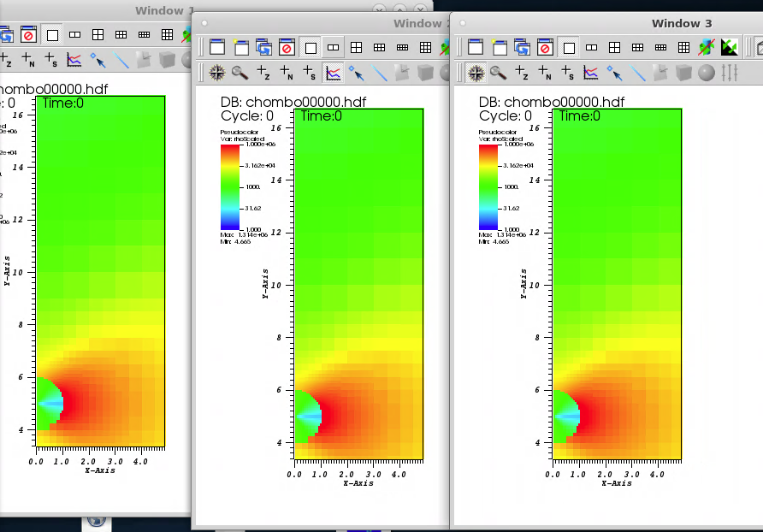Click the rhoScaled legend color bar in Window 3
The image size is (763, 532).
488,187
